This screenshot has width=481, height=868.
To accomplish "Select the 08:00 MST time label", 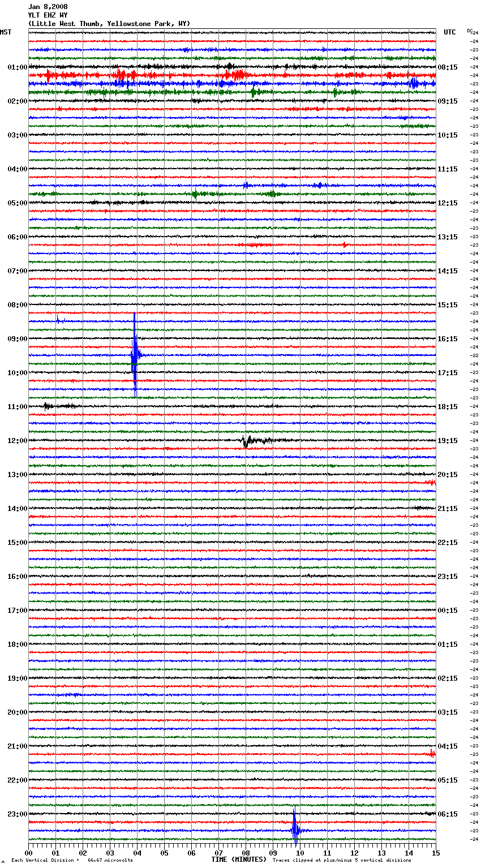I will coord(18,305).
